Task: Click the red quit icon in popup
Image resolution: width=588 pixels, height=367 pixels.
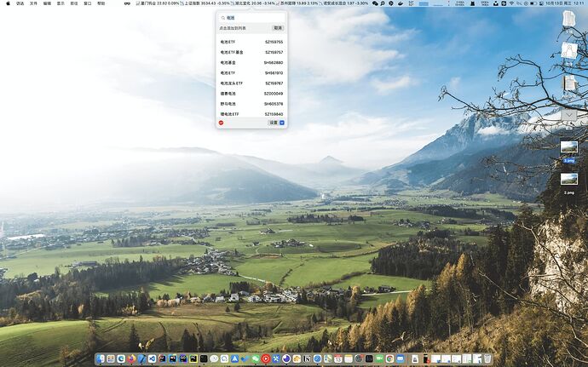Action: coord(221,123)
